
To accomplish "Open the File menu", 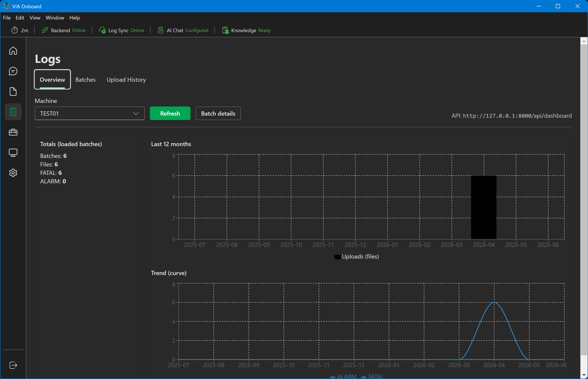I will point(7,18).
